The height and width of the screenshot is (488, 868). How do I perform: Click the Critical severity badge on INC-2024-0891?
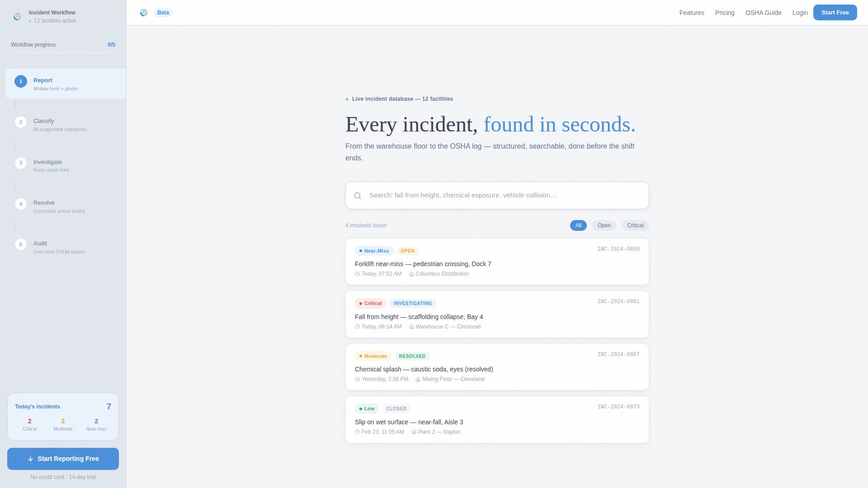[370, 304]
